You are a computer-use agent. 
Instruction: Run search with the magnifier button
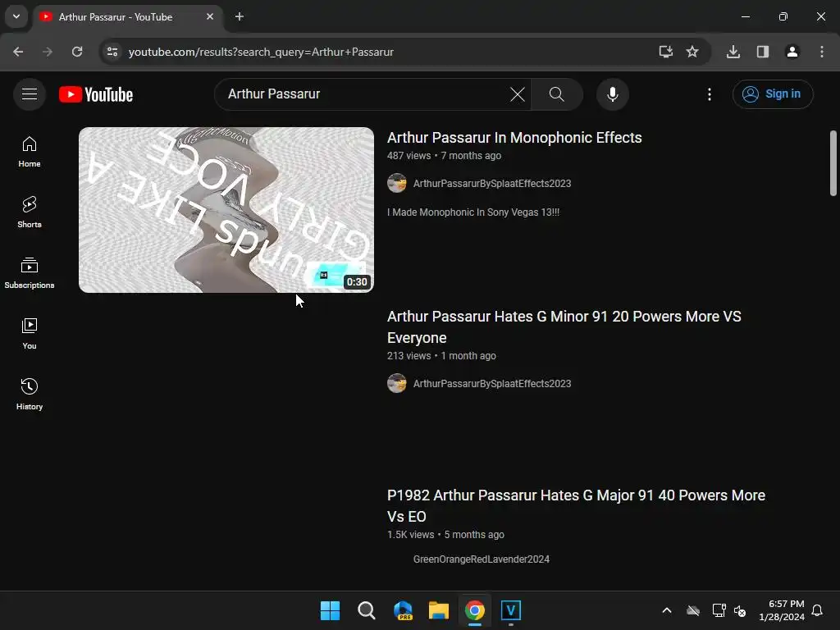pyautogui.click(x=557, y=94)
